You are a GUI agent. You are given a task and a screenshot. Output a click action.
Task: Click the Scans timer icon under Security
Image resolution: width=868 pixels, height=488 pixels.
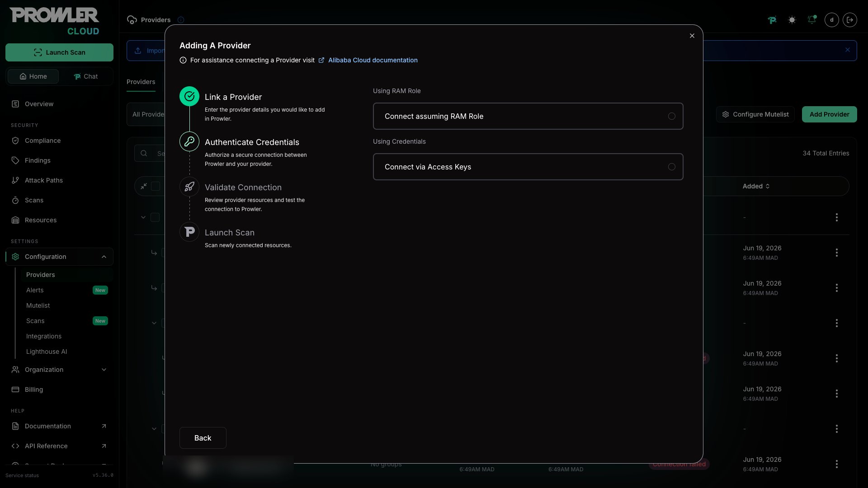pyautogui.click(x=15, y=200)
